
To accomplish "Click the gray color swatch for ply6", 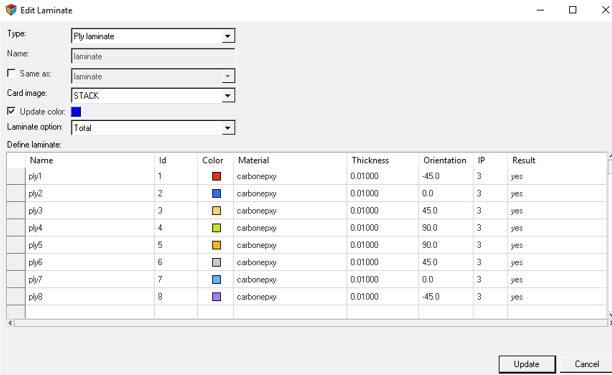I will [216, 262].
